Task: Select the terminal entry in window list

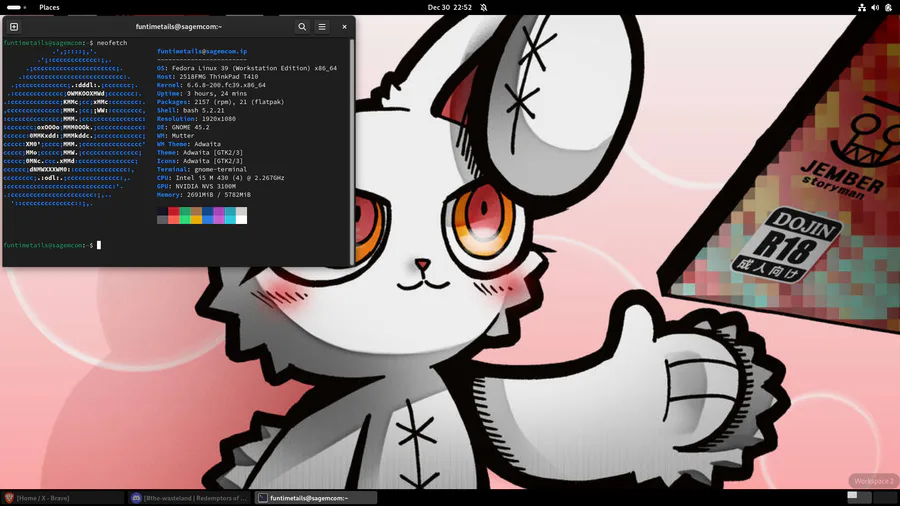Action: [x=316, y=498]
